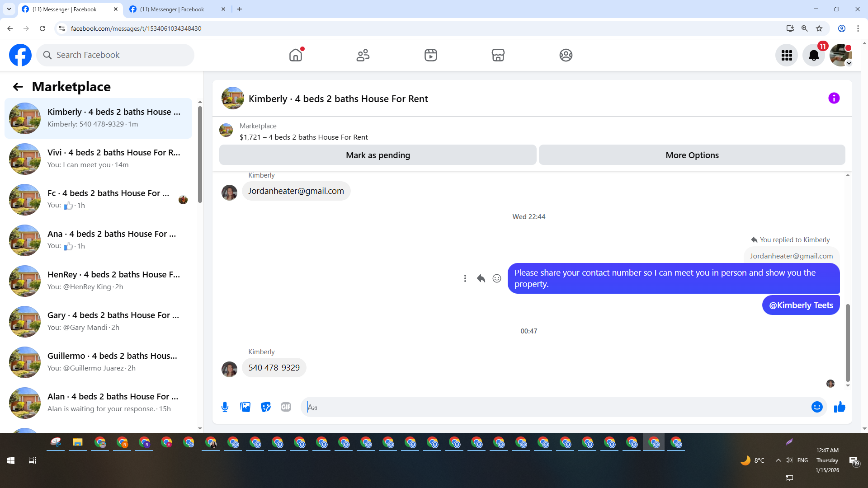This screenshot has width=868, height=488.
Task: Click the voice clip microphone icon
Action: point(225,407)
